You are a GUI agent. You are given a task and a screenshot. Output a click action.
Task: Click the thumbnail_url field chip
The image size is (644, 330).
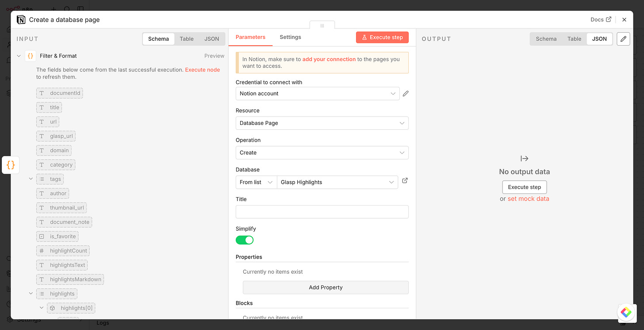point(61,208)
